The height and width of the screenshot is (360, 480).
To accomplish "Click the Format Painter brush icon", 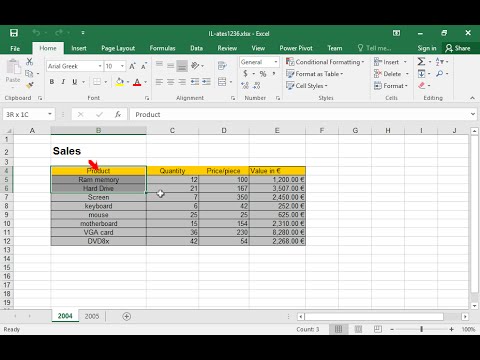I will [29, 85].
